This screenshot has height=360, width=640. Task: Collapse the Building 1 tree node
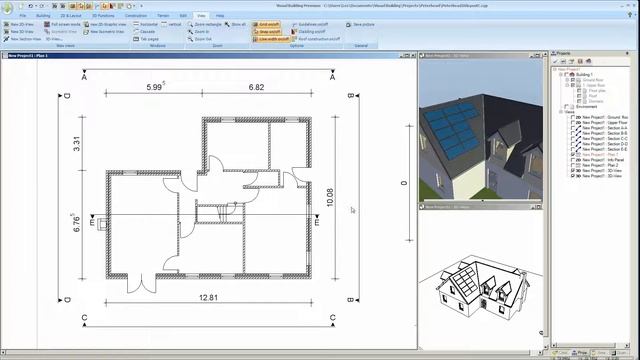coord(561,75)
